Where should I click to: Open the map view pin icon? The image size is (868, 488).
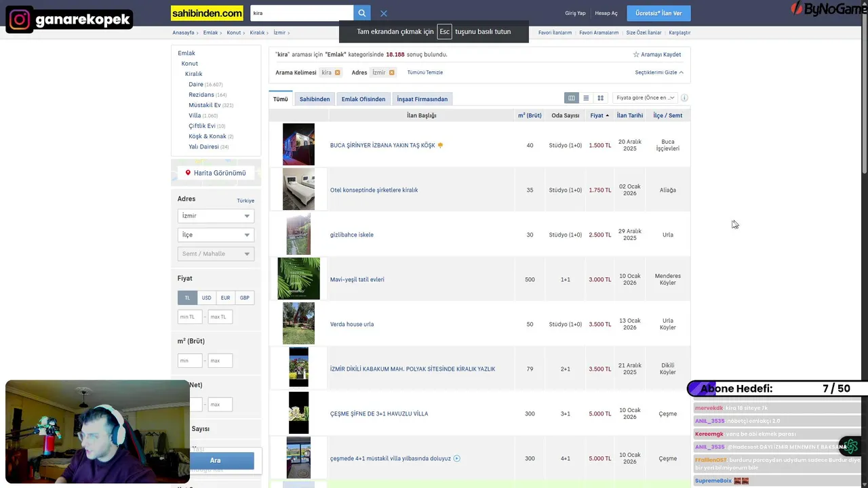[188, 173]
